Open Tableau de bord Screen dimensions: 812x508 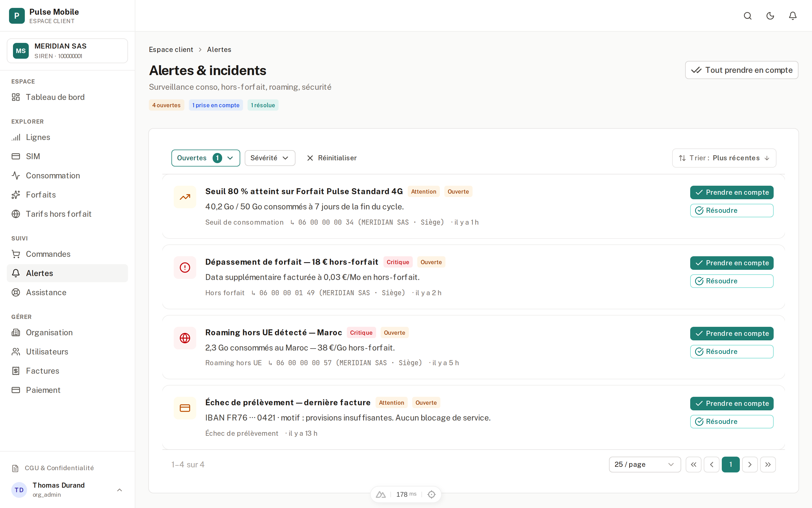(x=67, y=97)
